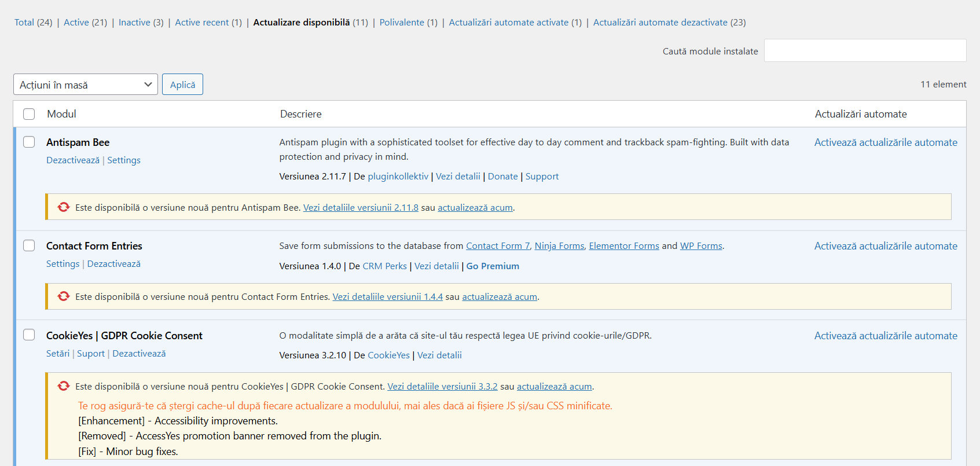The width and height of the screenshot is (980, 466).
Task: Open the Contact Form 7 link
Action: click(x=498, y=246)
